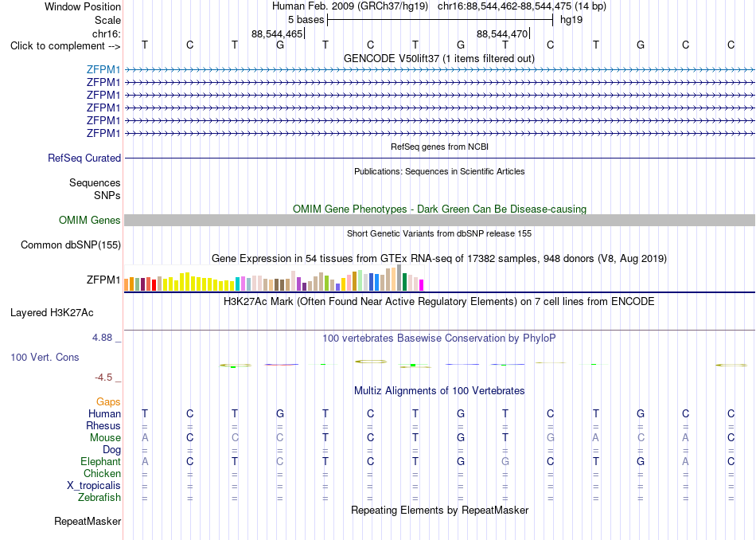This screenshot has width=756, height=540.
Task: Open the 100 Vert. Cons track label
Action: (x=45, y=357)
